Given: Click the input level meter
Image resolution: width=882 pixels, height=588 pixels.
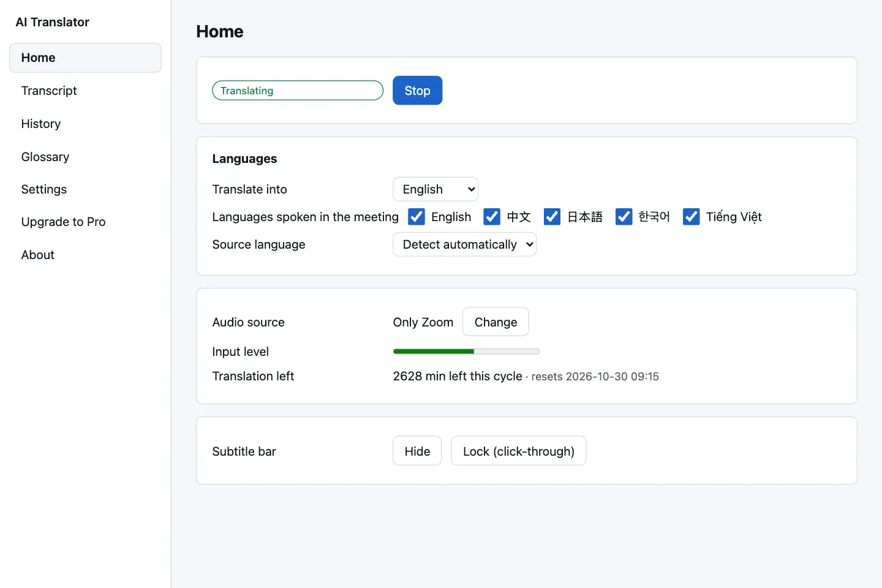Looking at the screenshot, I should coord(466,352).
